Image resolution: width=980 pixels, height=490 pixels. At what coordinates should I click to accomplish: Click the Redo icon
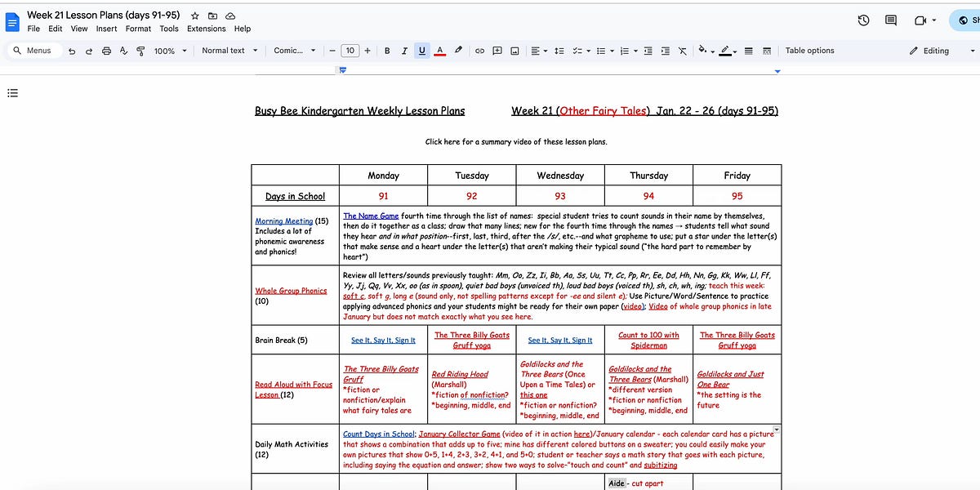pos(88,50)
